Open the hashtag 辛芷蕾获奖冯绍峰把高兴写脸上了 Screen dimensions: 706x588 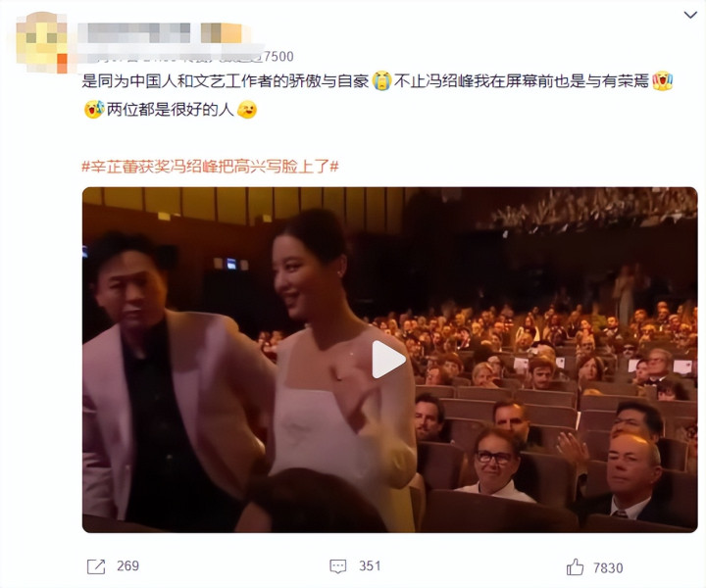[210, 167]
